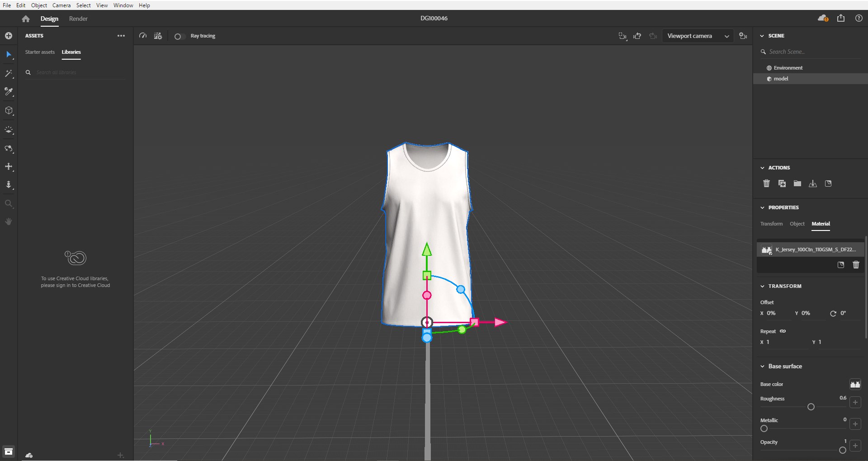Select the Environment item in Scene
This screenshot has width=868, height=461.
[x=810, y=68]
